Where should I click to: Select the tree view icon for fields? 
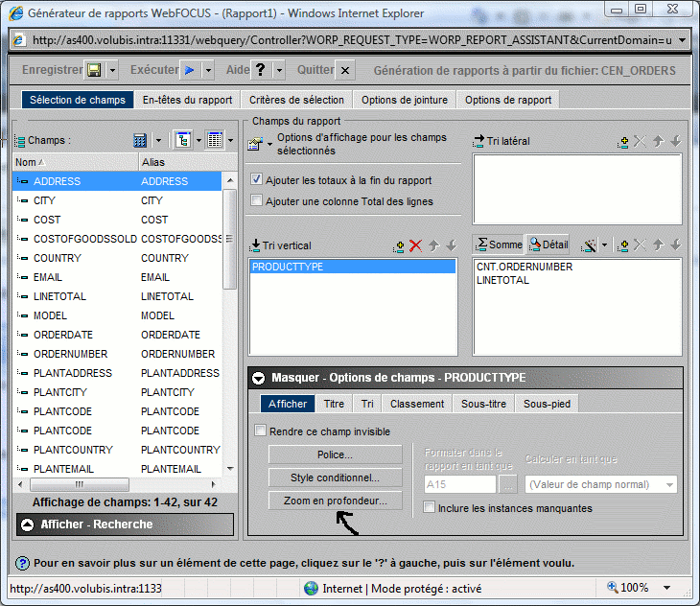tap(183, 140)
